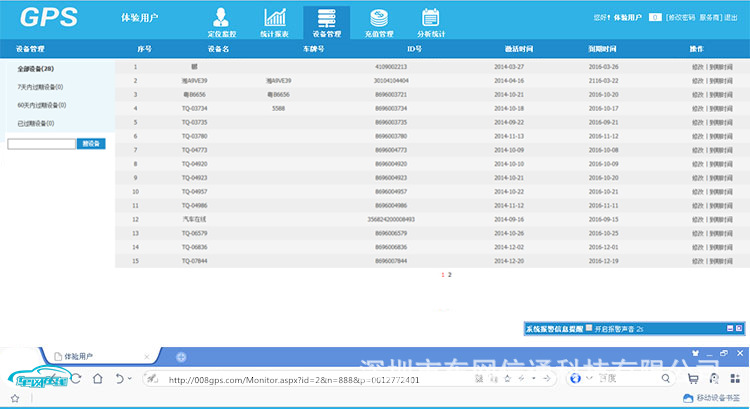Screen dimensions: 750x409
Task: Expand the system alarm reminder panel
Action: point(729,328)
